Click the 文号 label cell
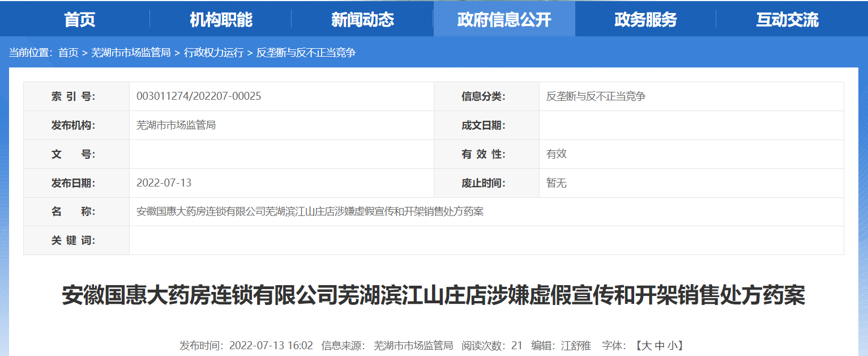Viewport: 868px width, 356px height. [x=76, y=154]
